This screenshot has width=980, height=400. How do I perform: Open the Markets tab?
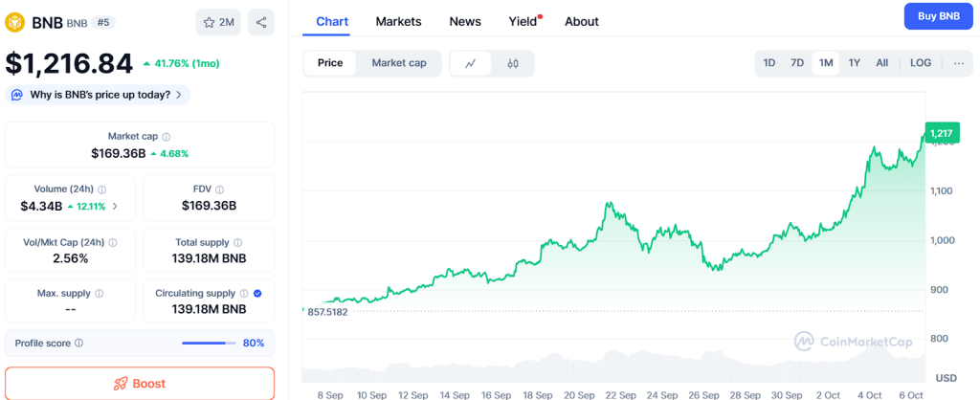[x=398, y=21]
